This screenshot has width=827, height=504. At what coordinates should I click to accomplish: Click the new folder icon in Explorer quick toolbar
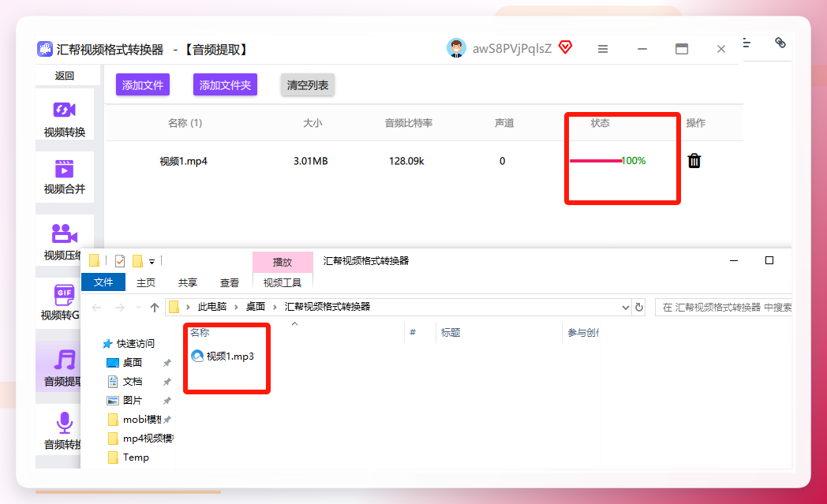(137, 261)
